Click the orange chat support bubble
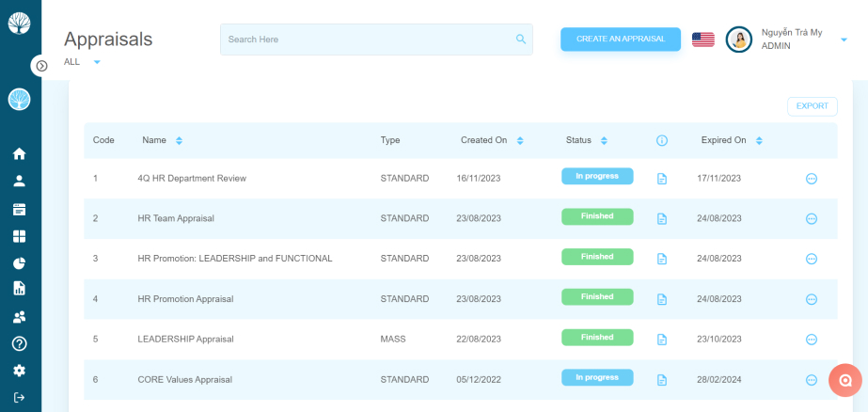Screen dimensions: 868x412 tap(845, 380)
